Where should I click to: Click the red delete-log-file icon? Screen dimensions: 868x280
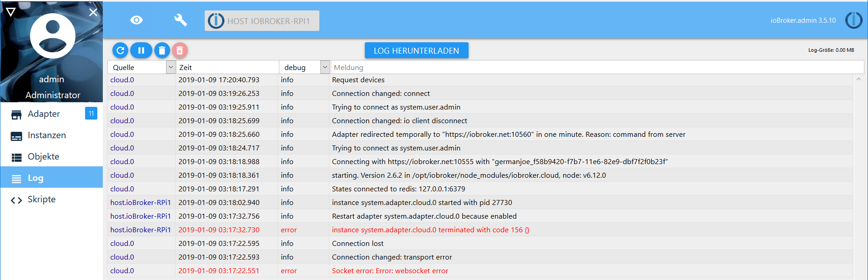(180, 50)
